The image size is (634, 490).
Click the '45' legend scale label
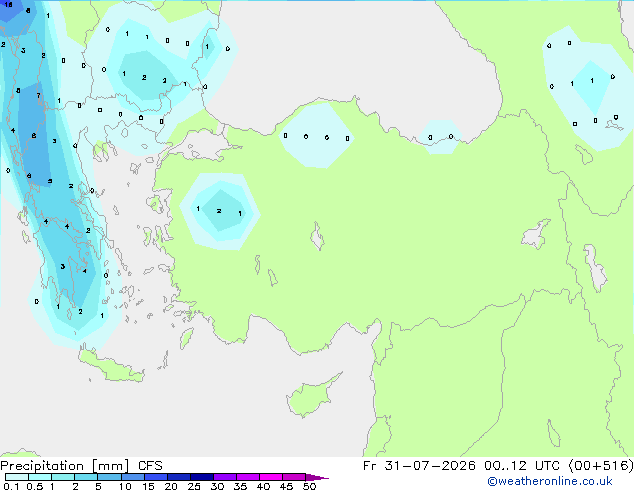coord(286,486)
